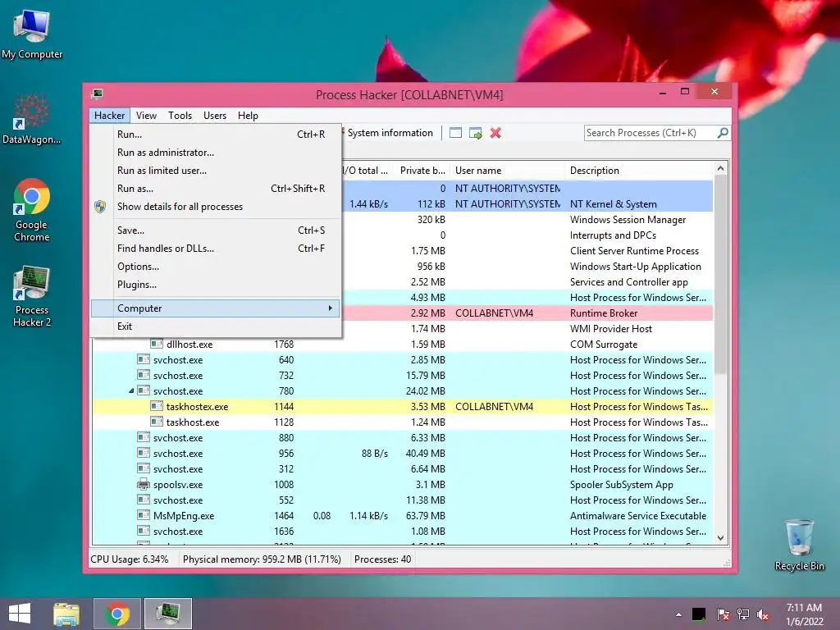This screenshot has width=840, height=630.
Task: Sort by Description column header
Action: coord(640,171)
